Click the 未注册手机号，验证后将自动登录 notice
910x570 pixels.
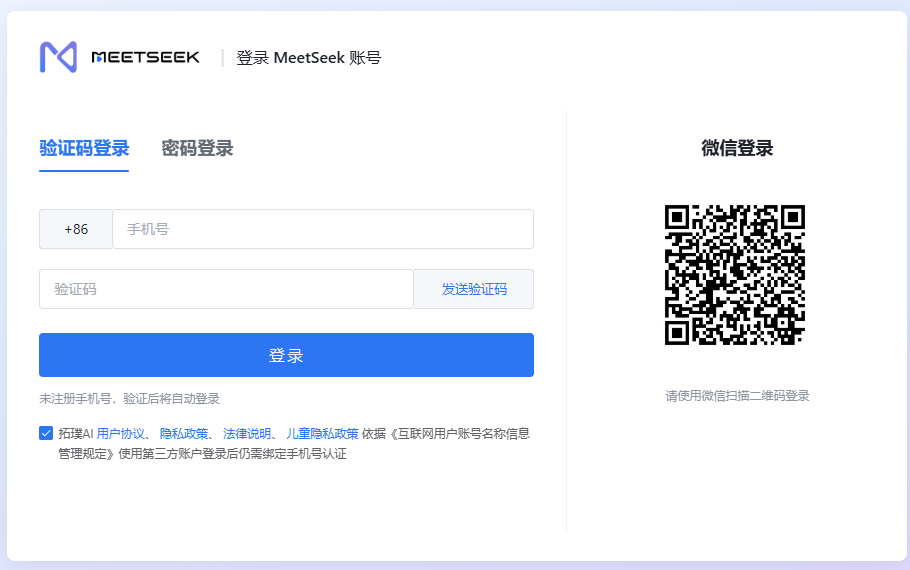point(129,399)
